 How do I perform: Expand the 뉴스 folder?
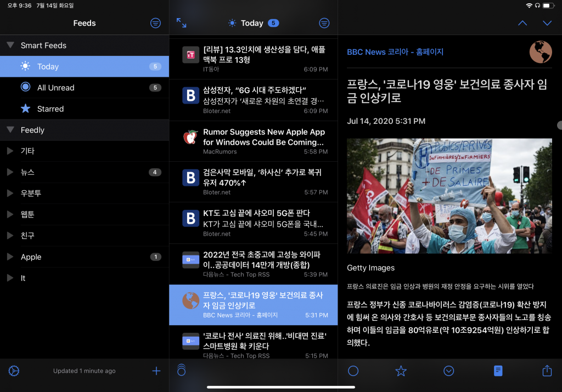click(x=10, y=172)
